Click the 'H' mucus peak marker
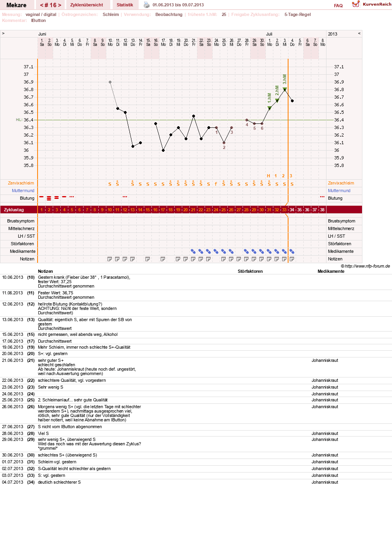 [269, 176]
